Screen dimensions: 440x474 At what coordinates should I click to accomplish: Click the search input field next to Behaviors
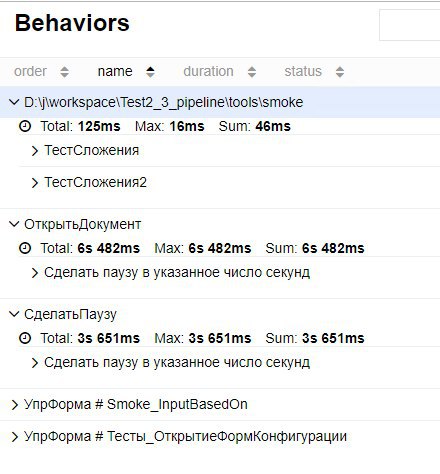[x=409, y=25]
